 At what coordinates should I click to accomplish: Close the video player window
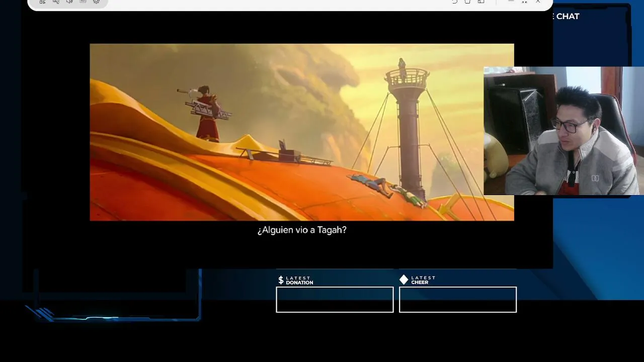(538, 2)
